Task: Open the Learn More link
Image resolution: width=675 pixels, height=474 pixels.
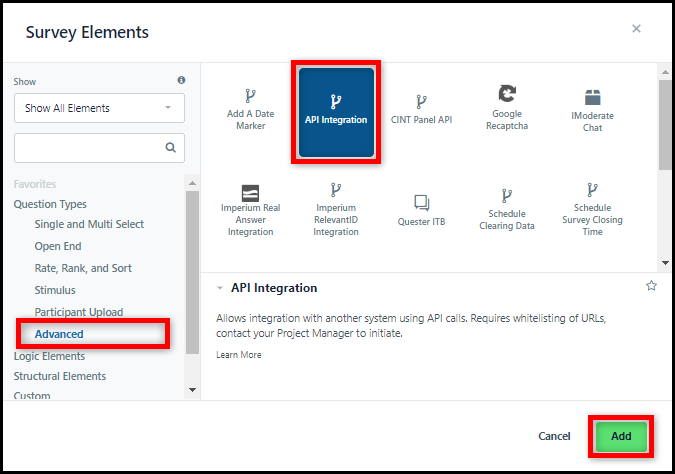Action: [239, 355]
